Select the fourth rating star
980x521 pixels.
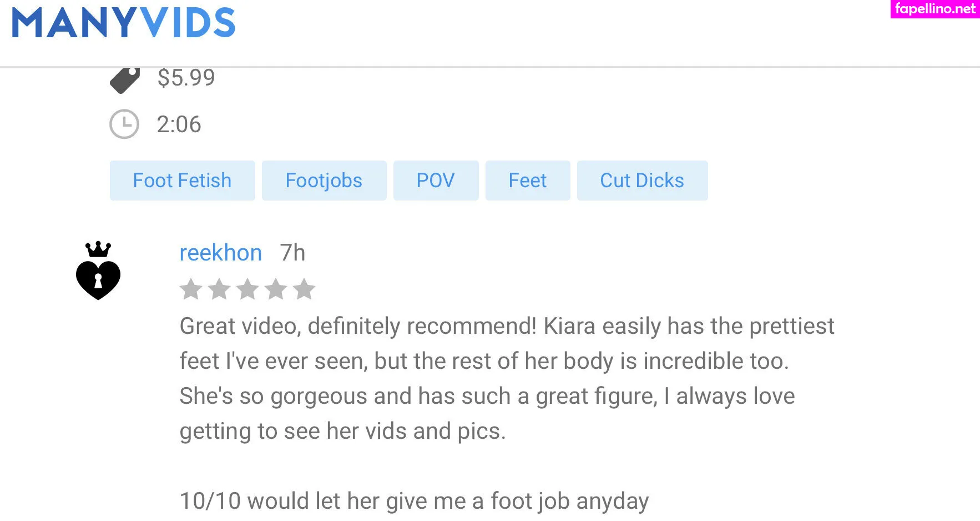point(276,289)
